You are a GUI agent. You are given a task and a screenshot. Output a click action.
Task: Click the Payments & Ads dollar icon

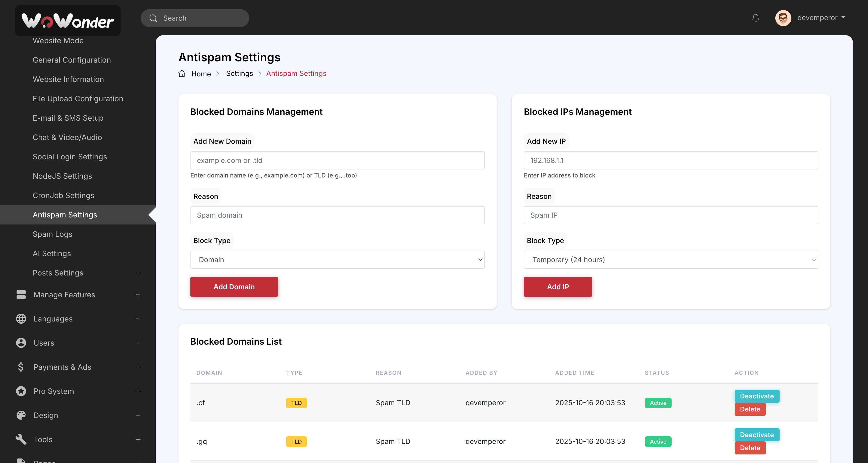(x=21, y=367)
